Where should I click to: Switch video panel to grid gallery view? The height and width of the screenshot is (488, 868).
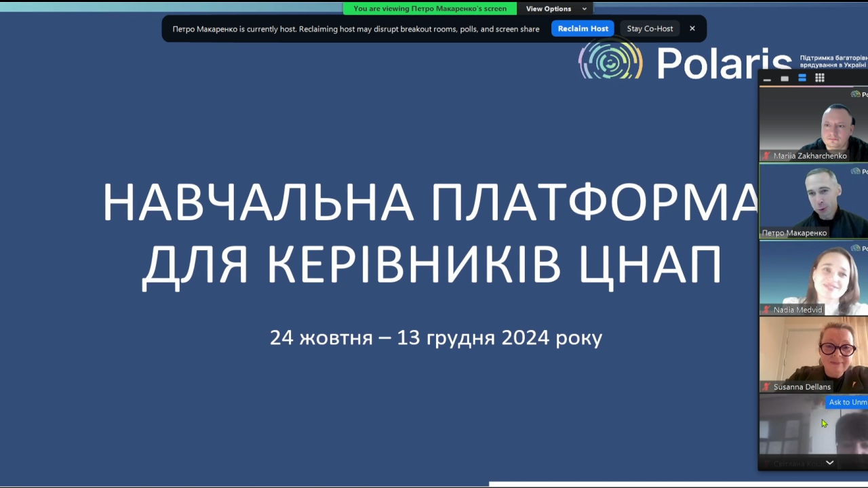pyautogui.click(x=820, y=79)
